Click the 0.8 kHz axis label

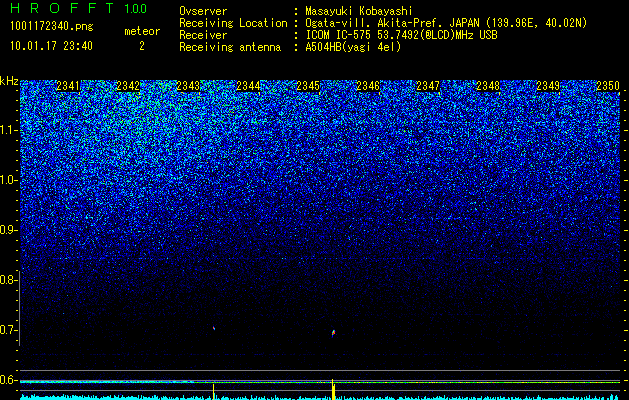click(x=8, y=280)
